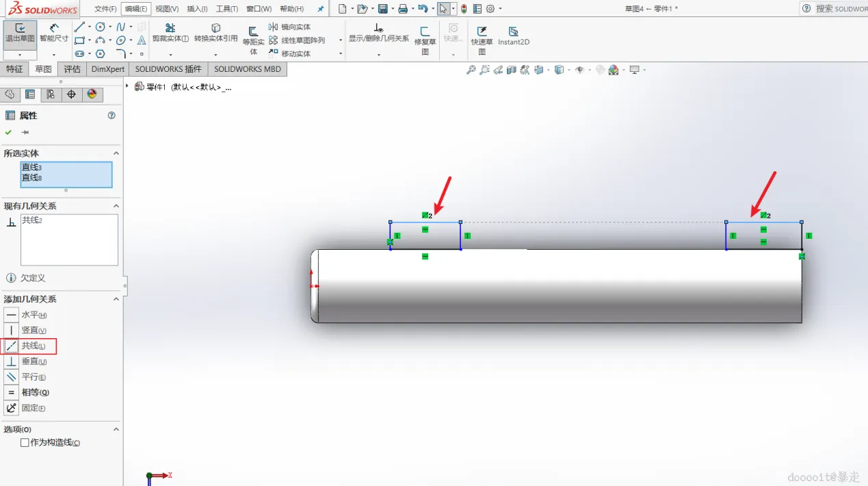The width and height of the screenshot is (868, 486).
Task: Click Convert Entities (转换实体引用) tool
Action: pyautogui.click(x=216, y=33)
